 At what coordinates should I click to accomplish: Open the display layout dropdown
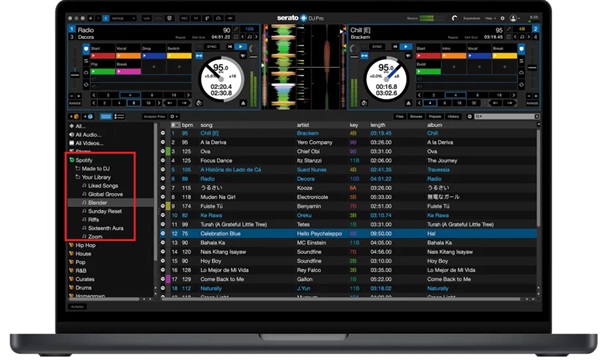[x=123, y=18]
